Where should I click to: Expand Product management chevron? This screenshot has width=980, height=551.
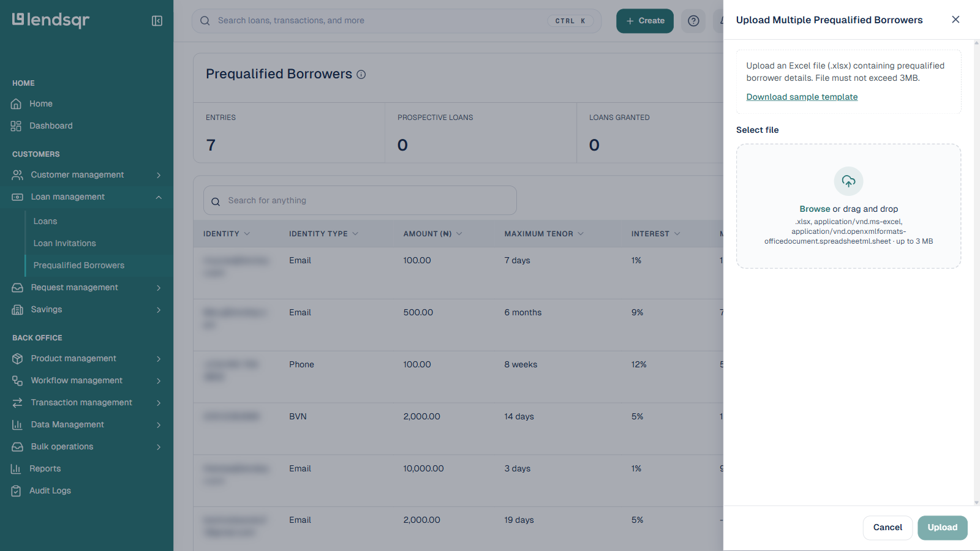pyautogui.click(x=159, y=359)
